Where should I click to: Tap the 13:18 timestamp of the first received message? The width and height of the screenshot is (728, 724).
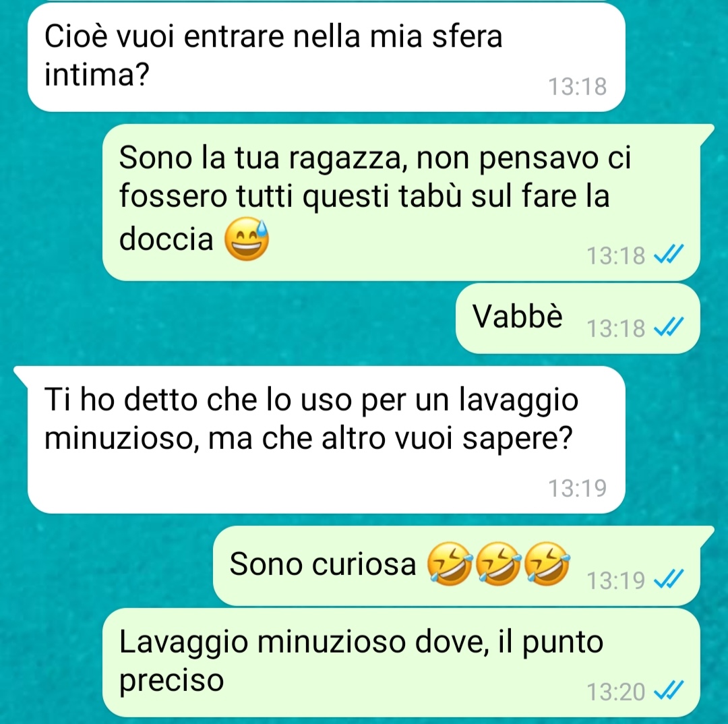click(x=578, y=86)
